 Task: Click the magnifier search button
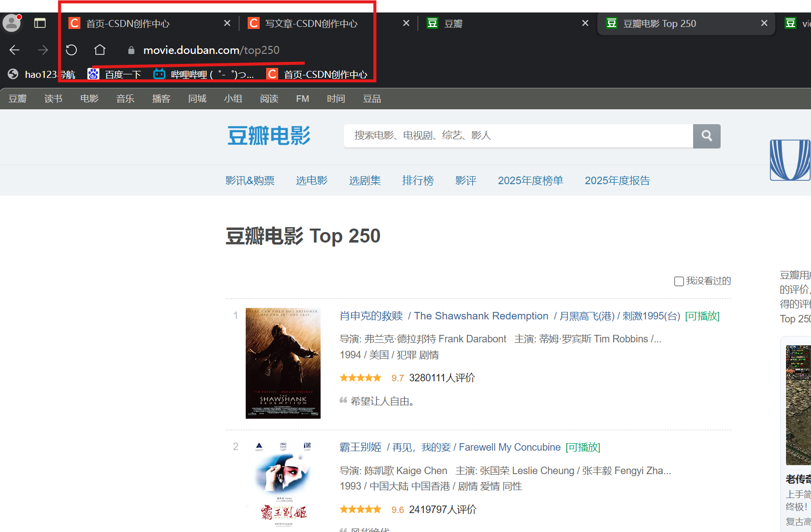[707, 136]
